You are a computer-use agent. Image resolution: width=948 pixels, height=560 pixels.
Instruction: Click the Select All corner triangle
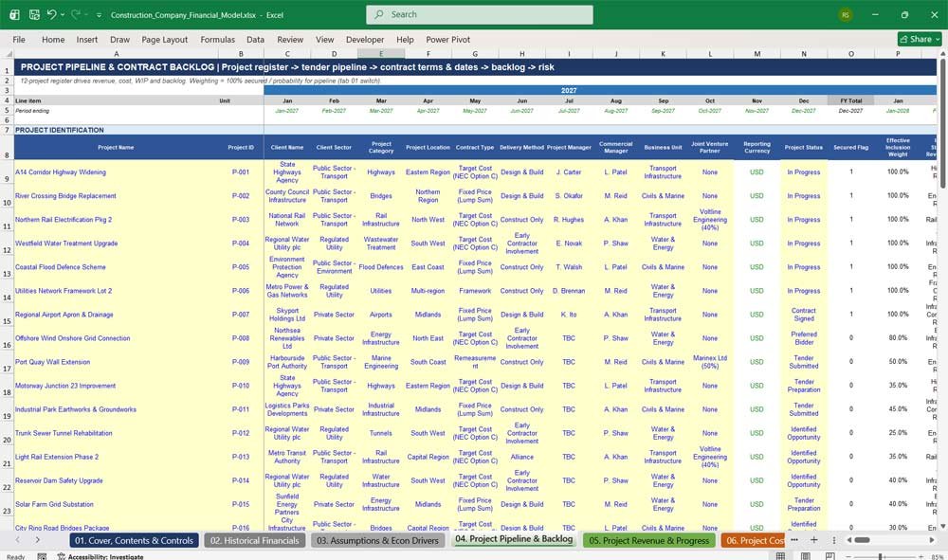point(8,54)
